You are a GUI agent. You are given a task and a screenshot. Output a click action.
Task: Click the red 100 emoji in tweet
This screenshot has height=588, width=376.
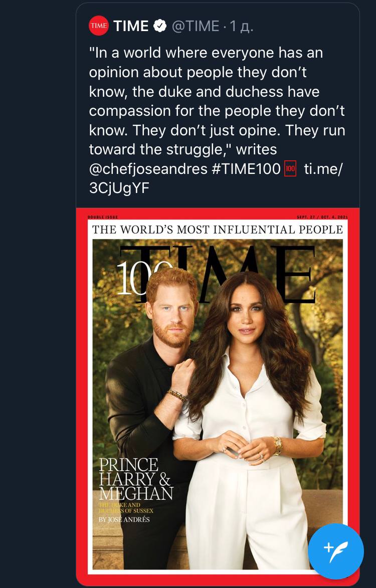point(290,169)
